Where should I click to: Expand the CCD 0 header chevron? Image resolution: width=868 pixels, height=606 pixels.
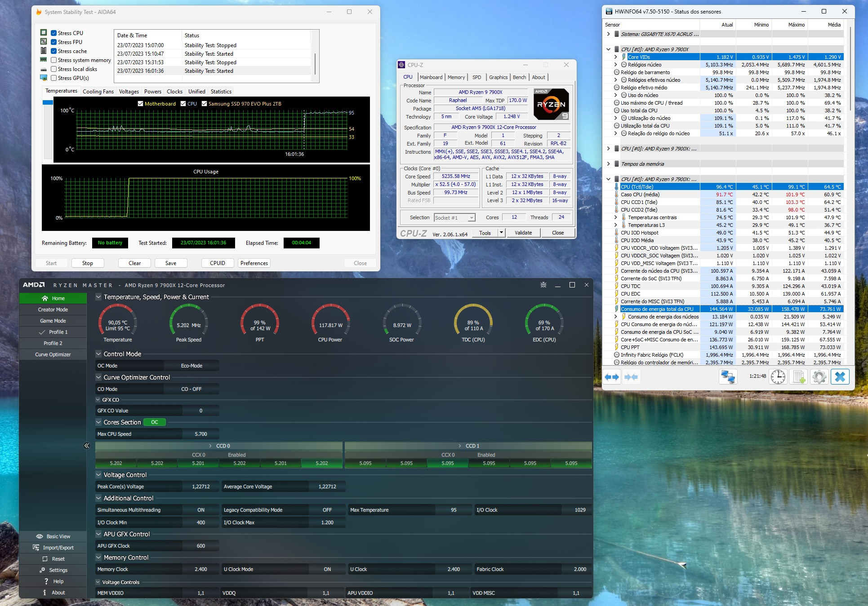210,446
